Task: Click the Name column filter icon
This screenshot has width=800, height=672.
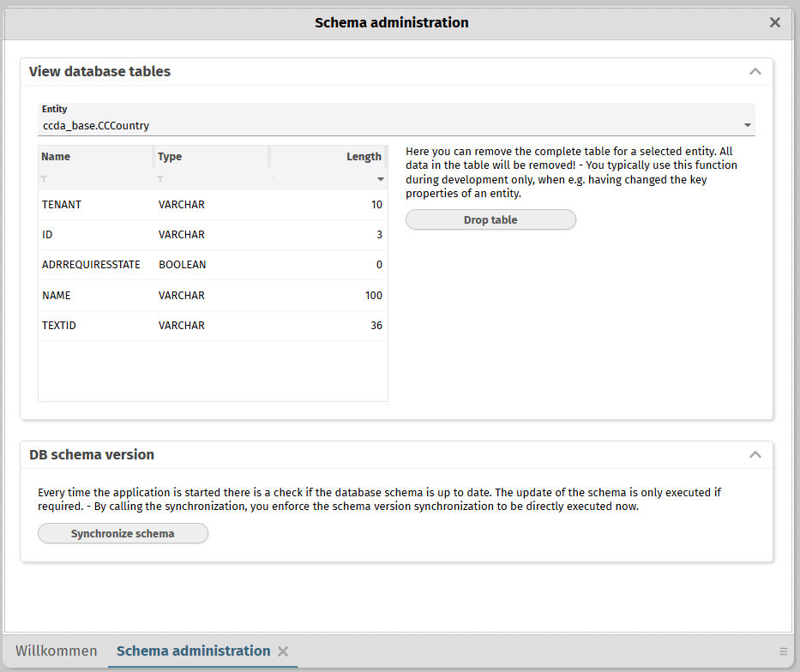Action: point(45,179)
